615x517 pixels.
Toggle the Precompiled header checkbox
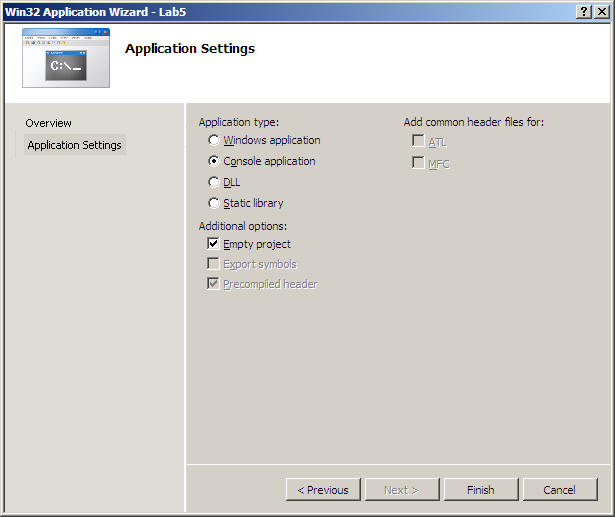pos(213,284)
